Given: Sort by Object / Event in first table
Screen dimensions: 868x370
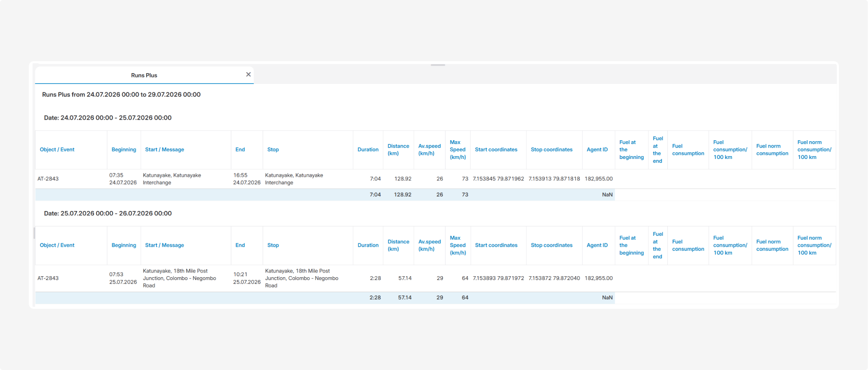Looking at the screenshot, I should (57, 150).
